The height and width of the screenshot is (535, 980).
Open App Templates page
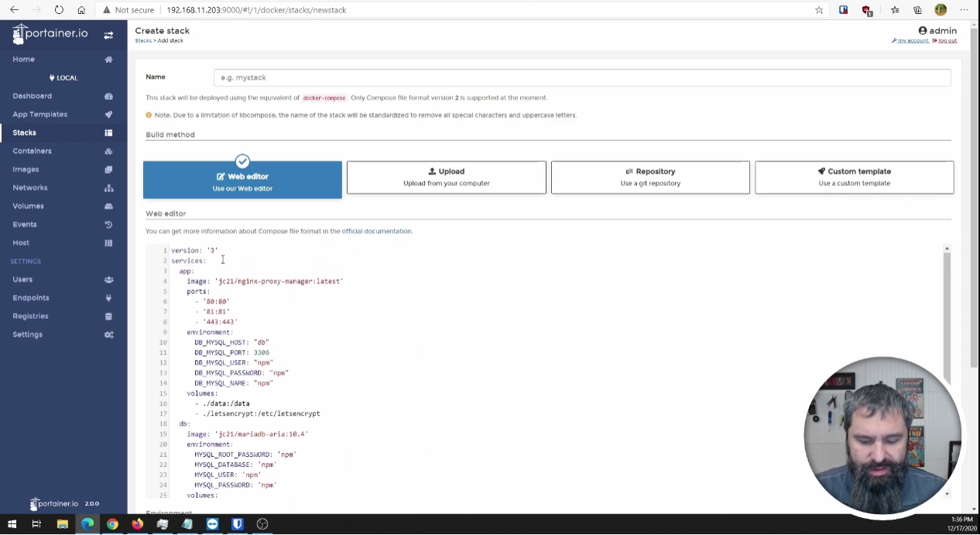[39, 115]
